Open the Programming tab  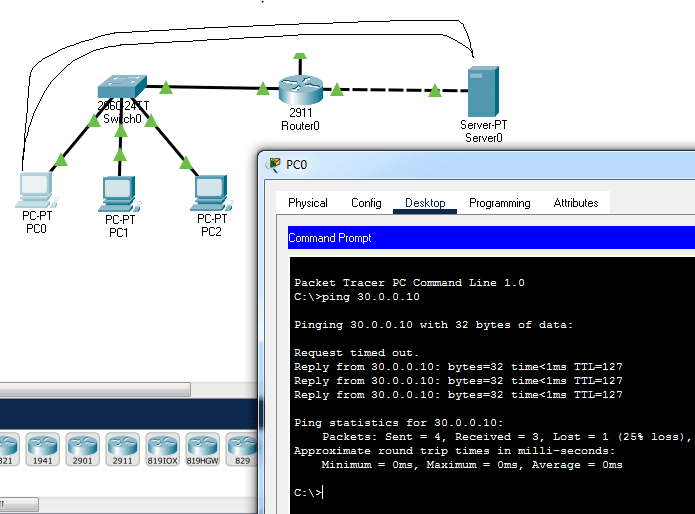500,203
